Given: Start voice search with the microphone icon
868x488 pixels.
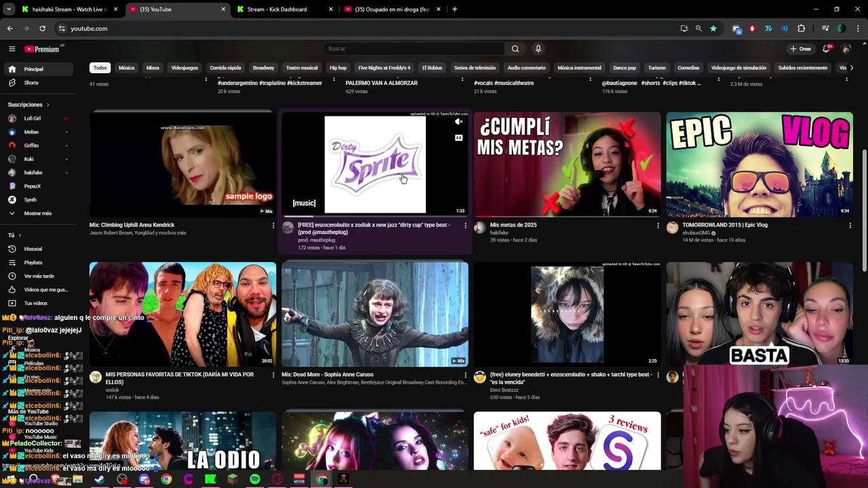Looking at the screenshot, I should [x=538, y=49].
